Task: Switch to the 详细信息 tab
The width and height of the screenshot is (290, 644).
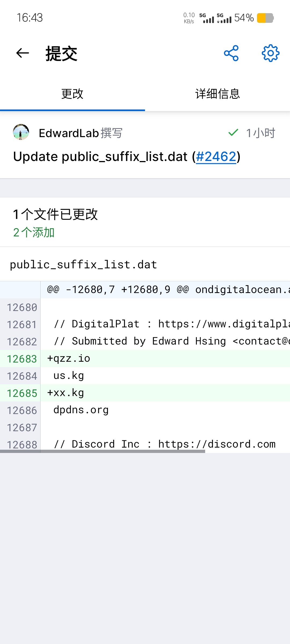Action: coord(218,94)
